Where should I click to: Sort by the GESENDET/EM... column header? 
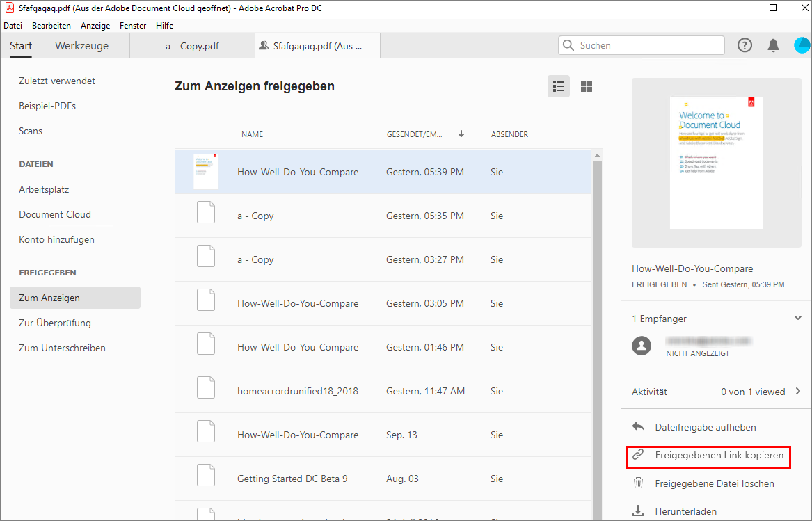click(x=414, y=134)
